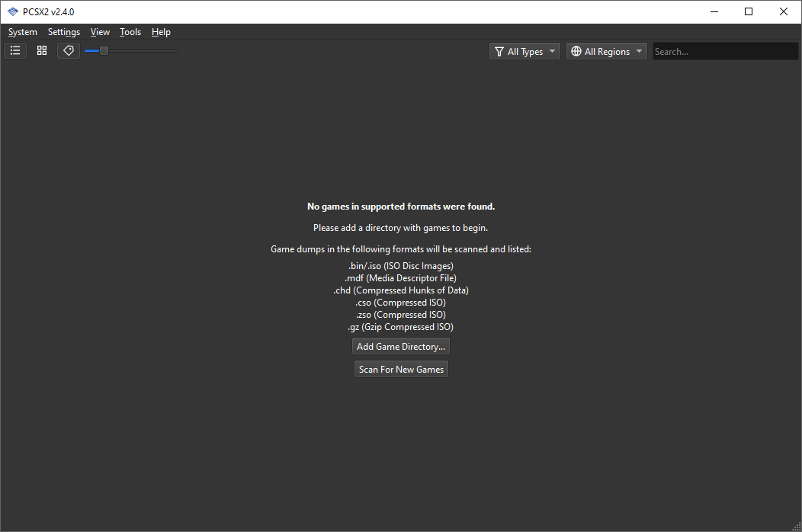Open the Help menu

(x=161, y=32)
